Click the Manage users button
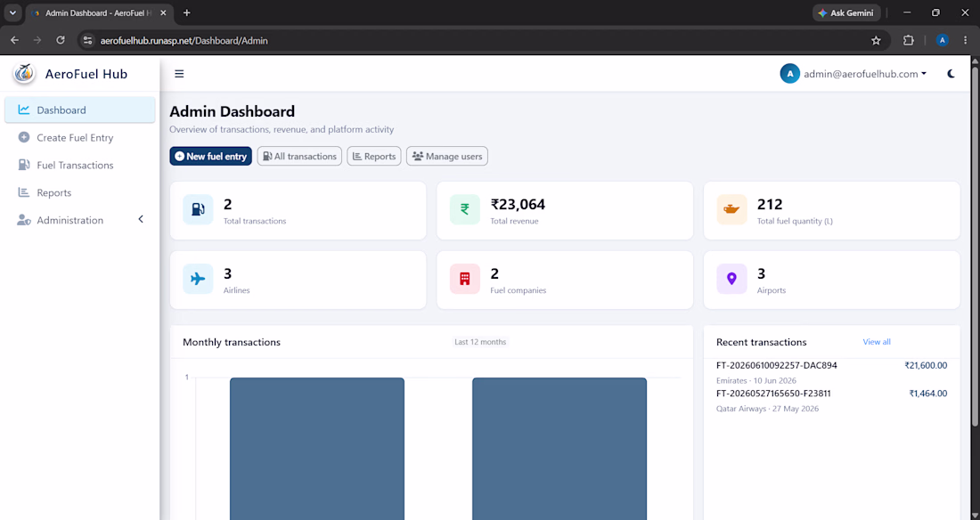This screenshot has width=980, height=520. click(447, 156)
